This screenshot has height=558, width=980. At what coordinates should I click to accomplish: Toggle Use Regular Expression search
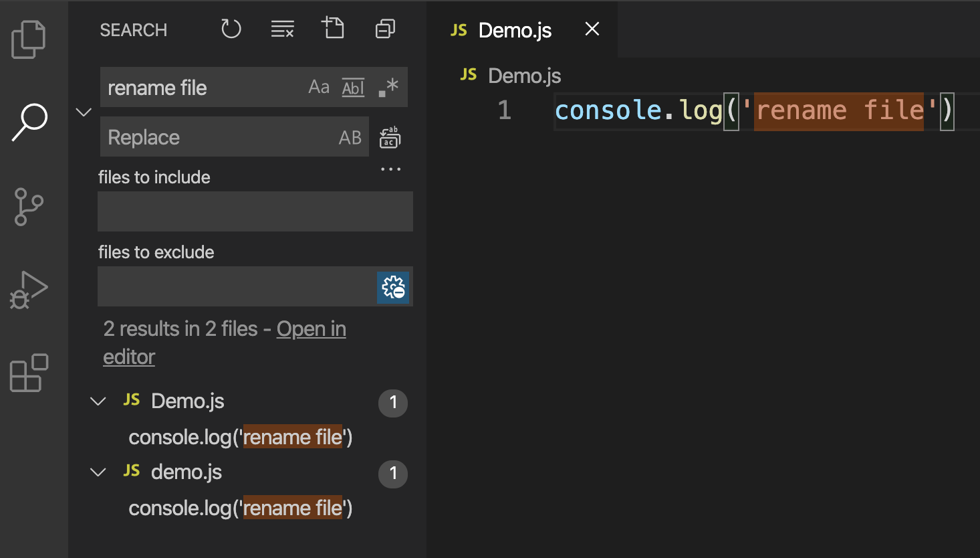(x=386, y=86)
